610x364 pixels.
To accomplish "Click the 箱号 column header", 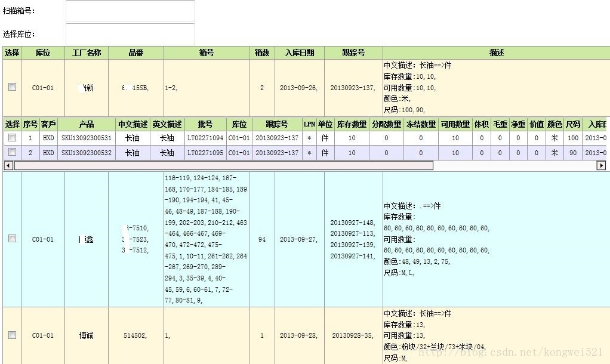I will 207,53.
